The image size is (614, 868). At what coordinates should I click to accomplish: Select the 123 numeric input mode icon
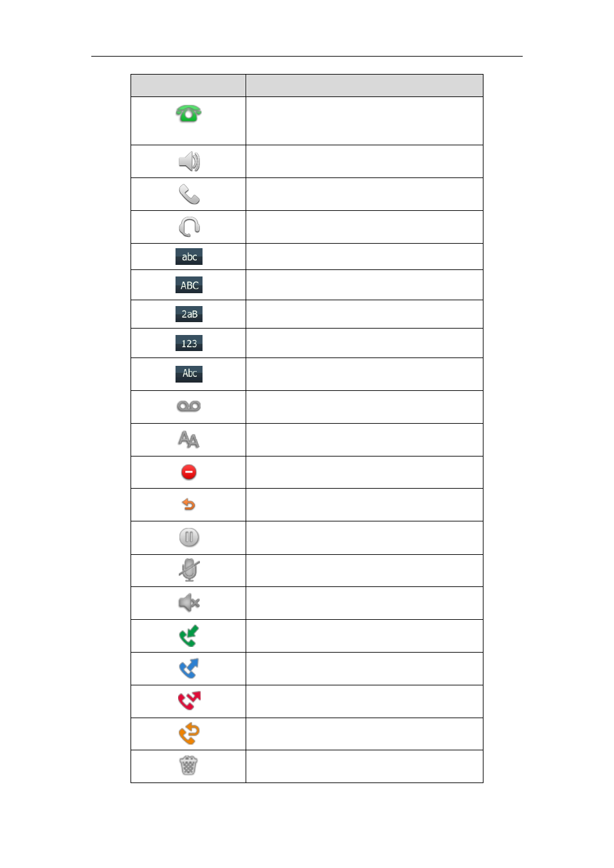pos(189,343)
